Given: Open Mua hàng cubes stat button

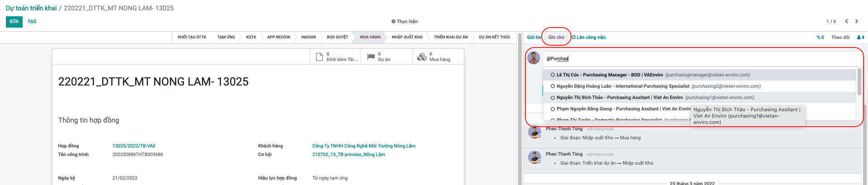Looking at the screenshot, I should tap(438, 57).
